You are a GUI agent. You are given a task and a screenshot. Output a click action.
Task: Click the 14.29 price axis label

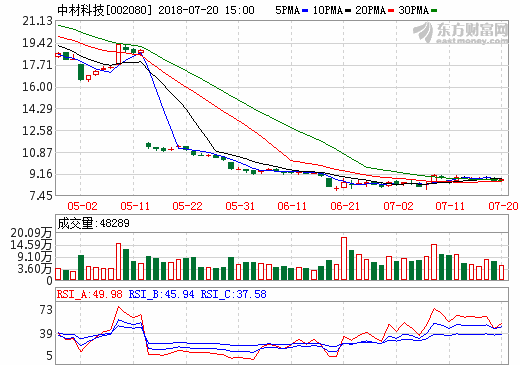[x=38, y=109]
